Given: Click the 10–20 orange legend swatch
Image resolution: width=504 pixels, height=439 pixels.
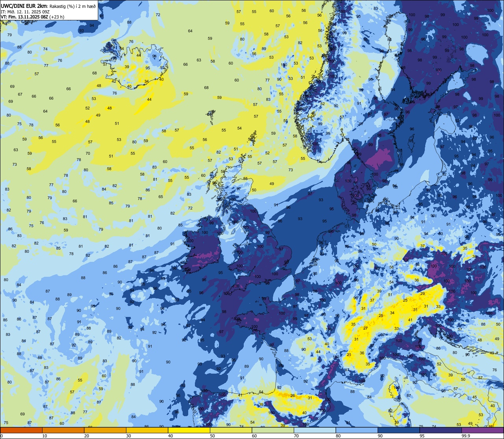Looking at the screenshot, I should [x=63, y=430].
